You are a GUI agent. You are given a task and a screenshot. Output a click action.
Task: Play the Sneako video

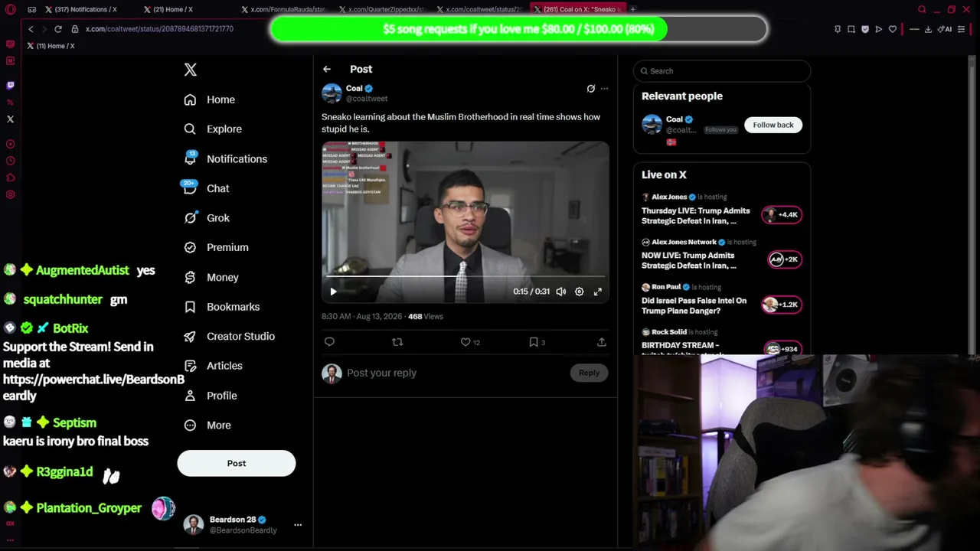tap(333, 292)
